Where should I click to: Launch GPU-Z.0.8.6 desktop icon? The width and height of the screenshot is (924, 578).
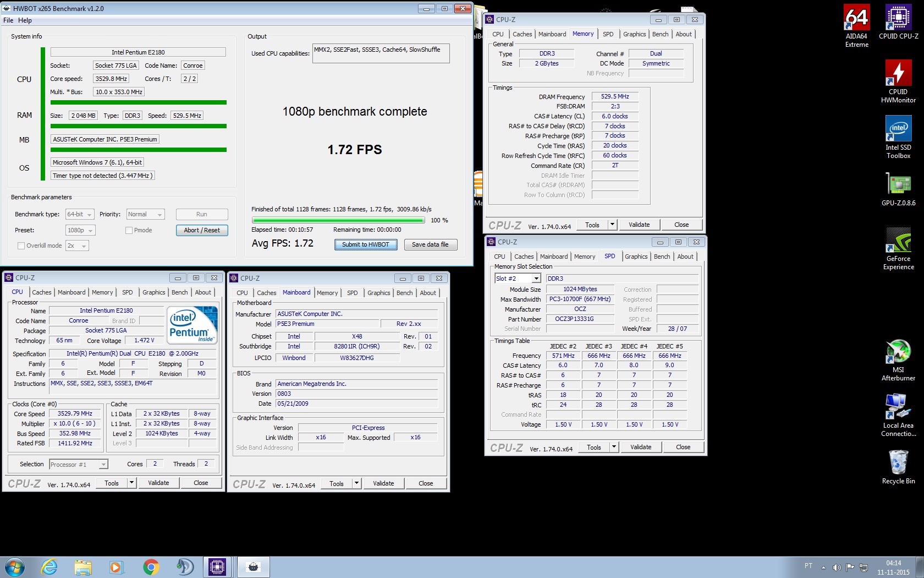[898, 189]
